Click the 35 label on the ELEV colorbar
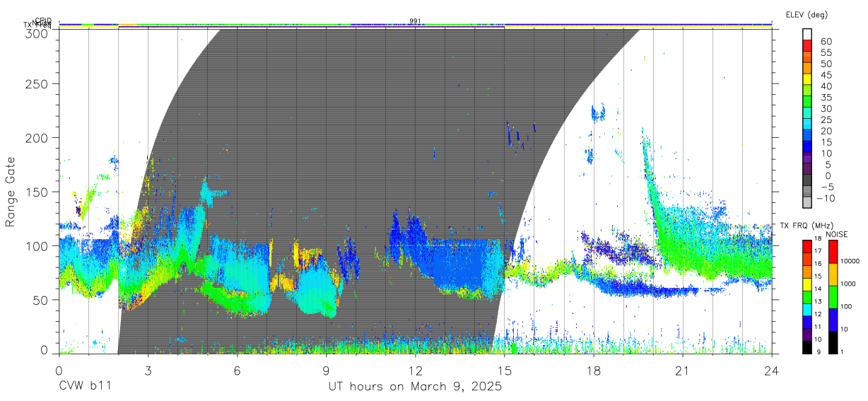 coord(826,97)
